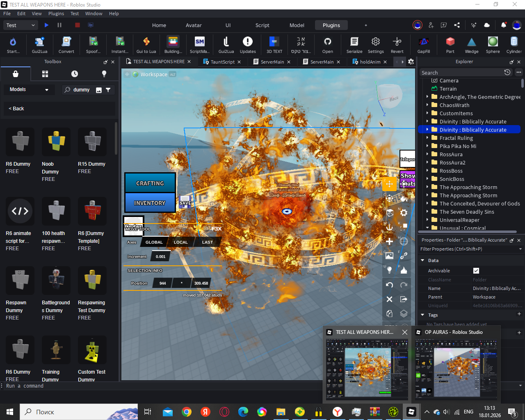525x420 pixels.
Task: Open the File menu
Action: click(x=7, y=14)
